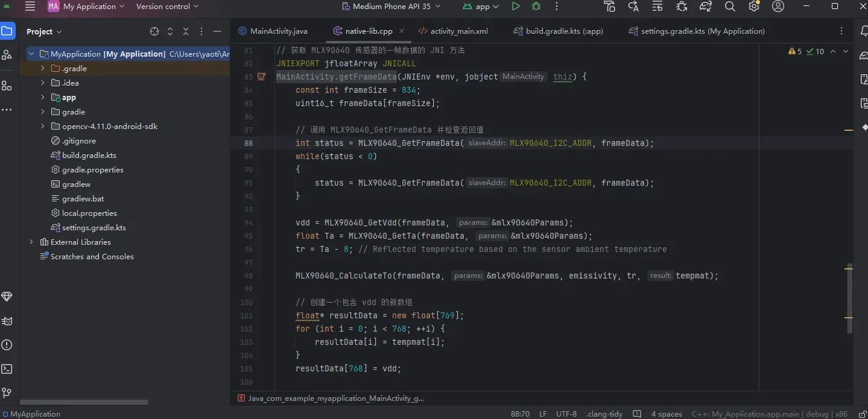This screenshot has width=868, height=419.
Task: Start debugging with the bug icon
Action: pos(536,7)
